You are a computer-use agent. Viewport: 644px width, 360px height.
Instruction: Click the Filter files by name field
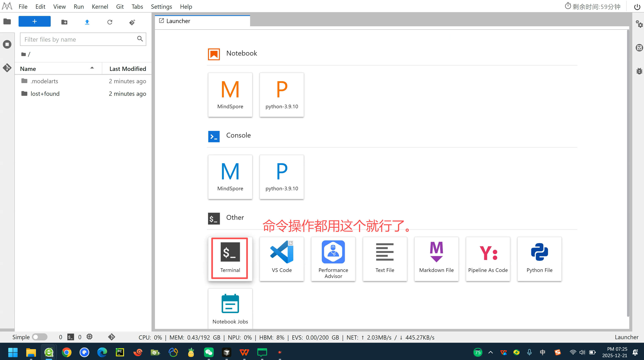click(x=79, y=39)
